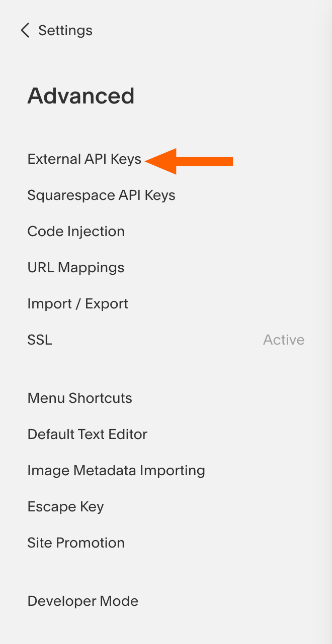Open Image Metadata Importing
This screenshot has width=332, height=644.
point(116,471)
